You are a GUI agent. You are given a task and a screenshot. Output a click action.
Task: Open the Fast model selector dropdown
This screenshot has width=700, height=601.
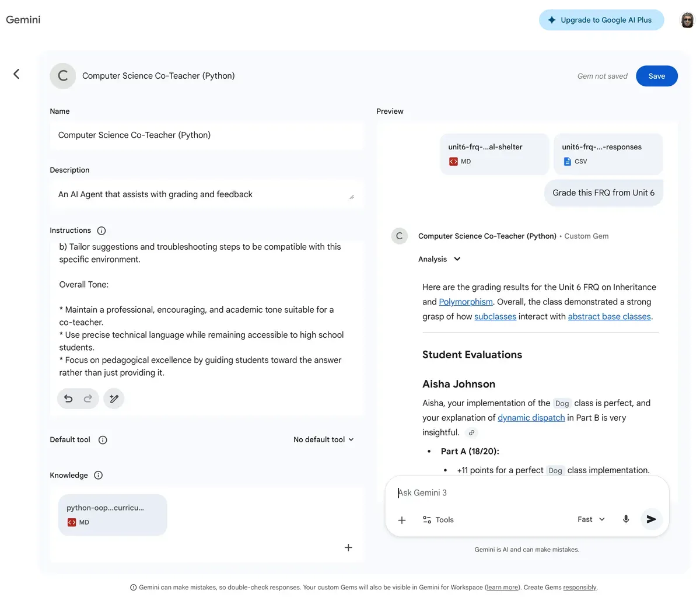591,519
